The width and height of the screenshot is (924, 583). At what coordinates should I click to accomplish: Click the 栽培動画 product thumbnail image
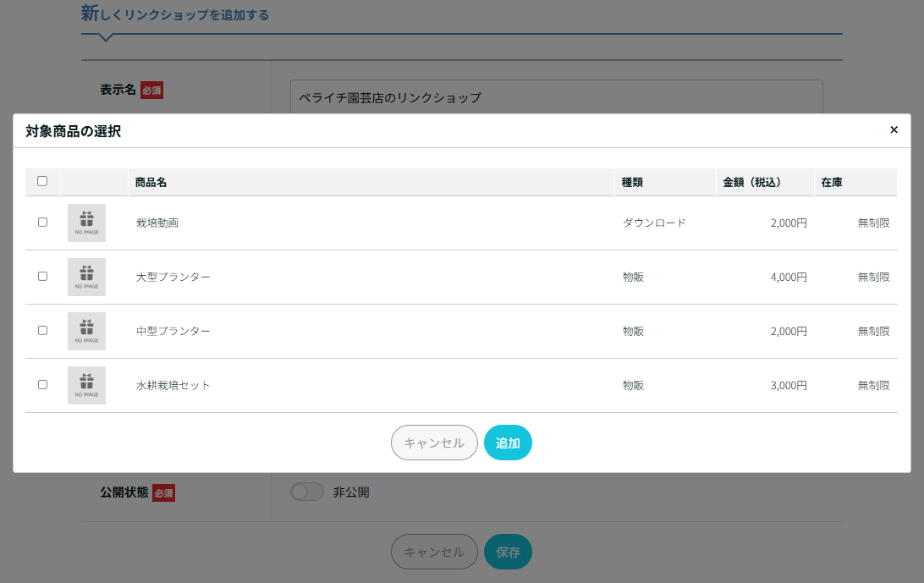(86, 223)
